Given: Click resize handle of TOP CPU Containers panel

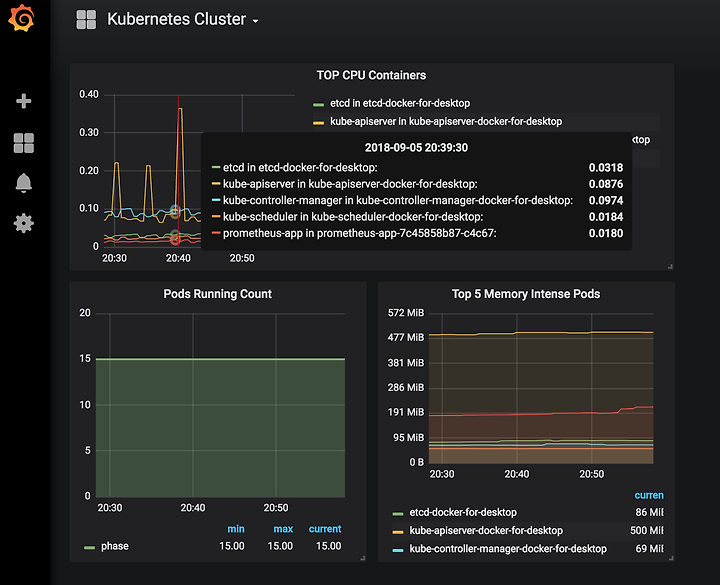Looking at the screenshot, I should [x=670, y=267].
